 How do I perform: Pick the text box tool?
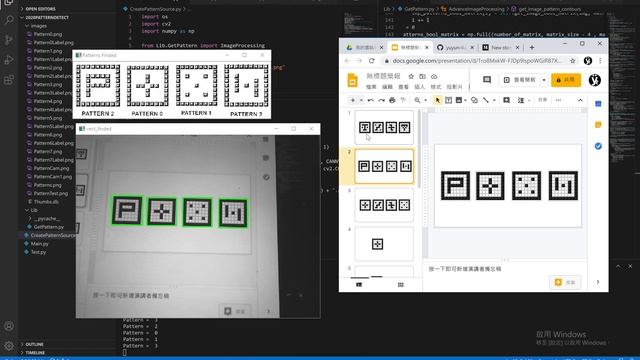449,100
